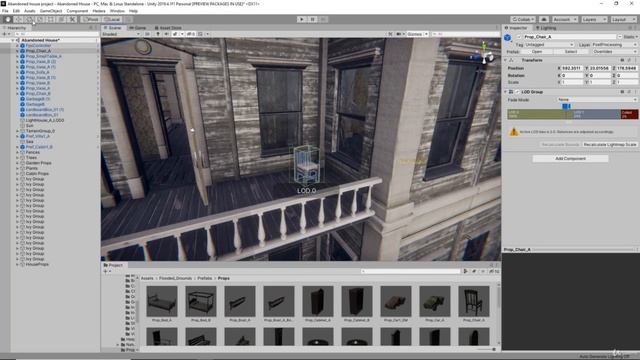
Task: Click prefab Open button
Action: coord(537,52)
